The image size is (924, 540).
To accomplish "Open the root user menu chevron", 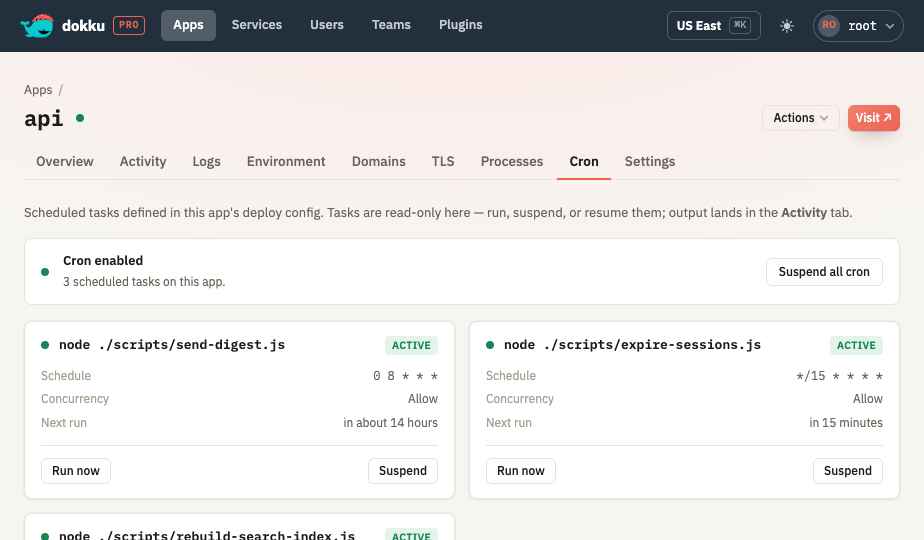I will click(890, 26).
